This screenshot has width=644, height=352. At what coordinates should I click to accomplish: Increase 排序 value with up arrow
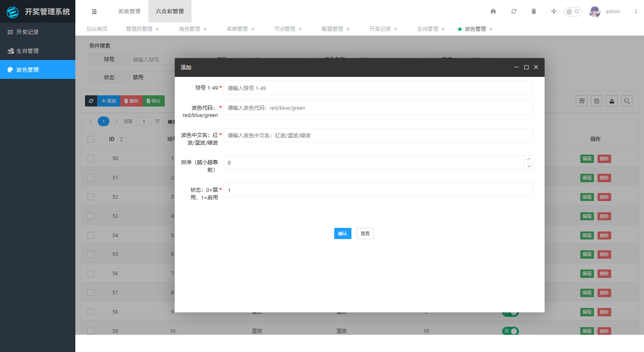tap(529, 159)
